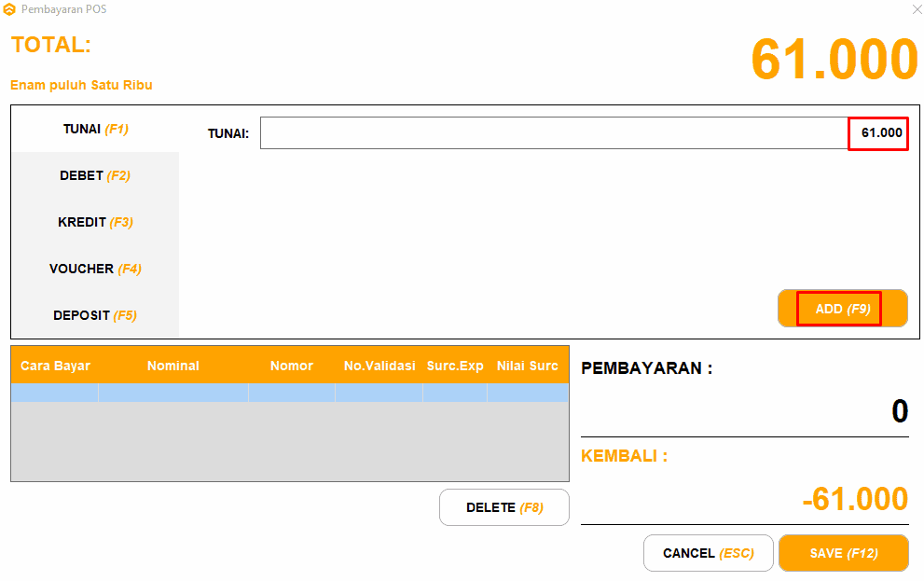The width and height of the screenshot is (924, 581).
Task: Click the Cara Bayar column header
Action: tap(55, 366)
